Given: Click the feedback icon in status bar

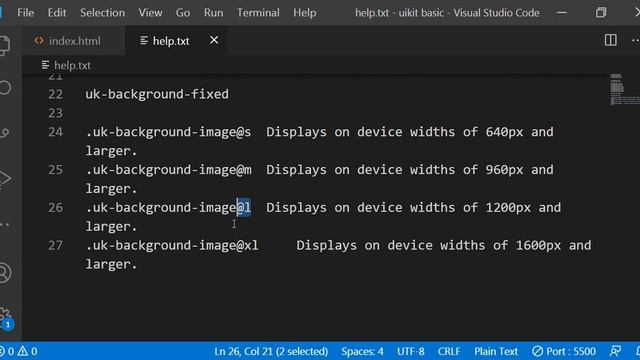Looking at the screenshot, I should point(615,351).
